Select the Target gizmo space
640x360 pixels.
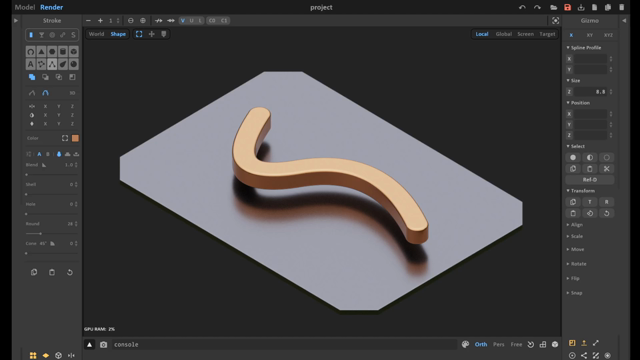click(x=547, y=34)
